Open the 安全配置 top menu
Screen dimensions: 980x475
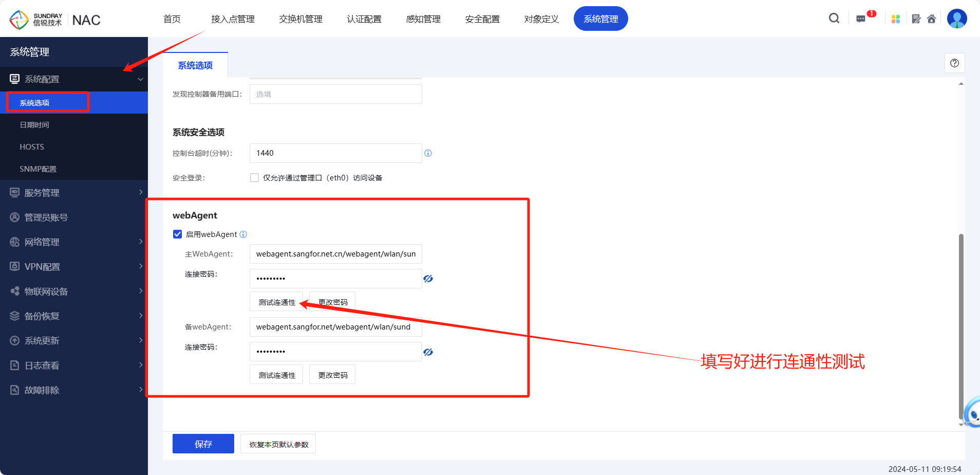pos(482,19)
